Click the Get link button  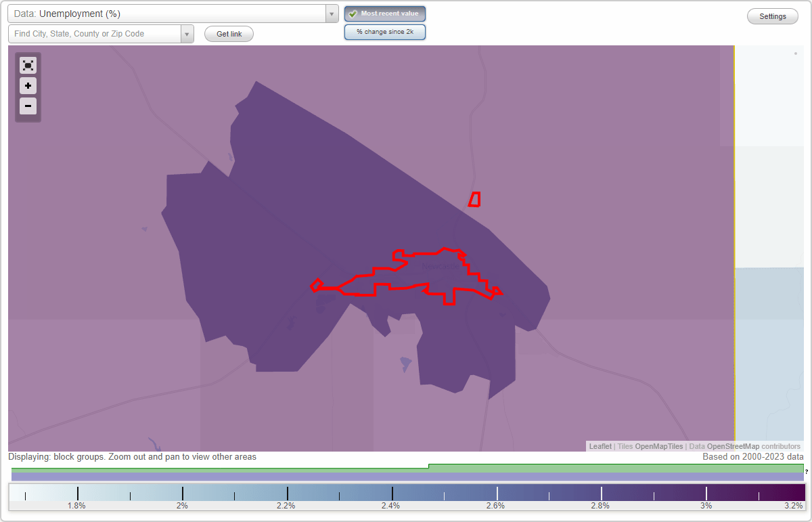point(229,34)
